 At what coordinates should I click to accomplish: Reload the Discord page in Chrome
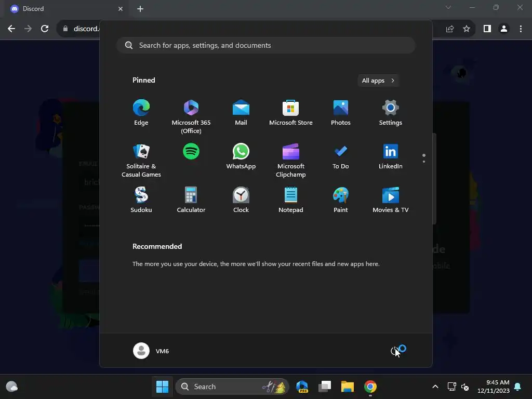point(45,29)
